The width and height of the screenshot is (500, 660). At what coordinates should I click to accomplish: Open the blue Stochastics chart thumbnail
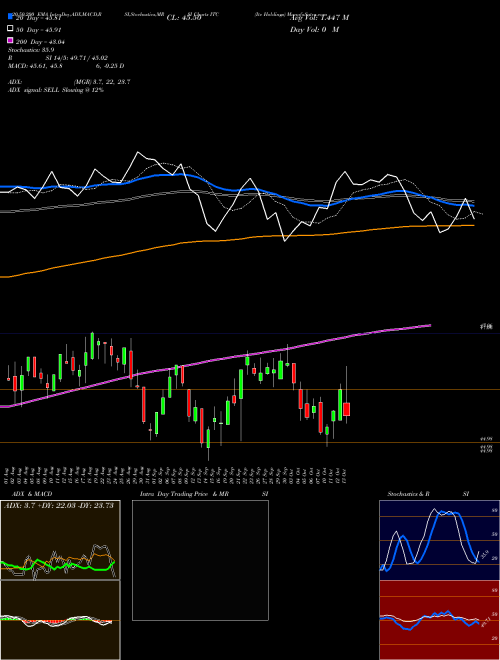[x=439, y=540]
